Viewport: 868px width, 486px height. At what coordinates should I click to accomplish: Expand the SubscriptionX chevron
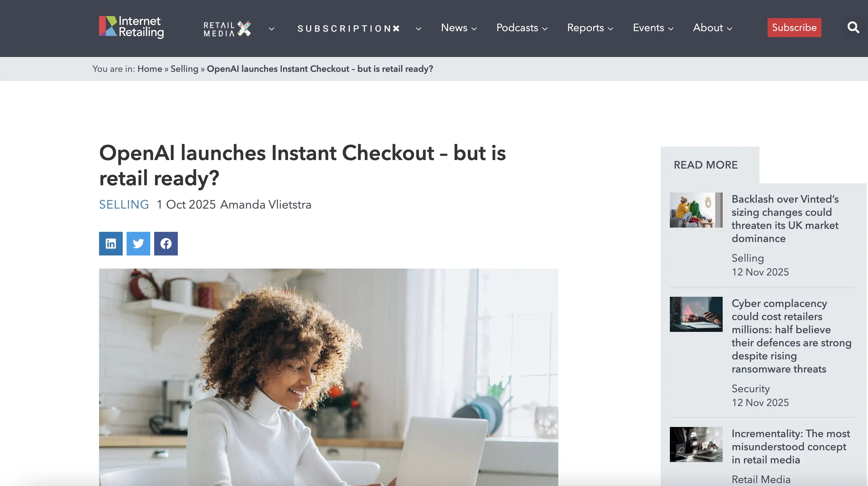(419, 29)
